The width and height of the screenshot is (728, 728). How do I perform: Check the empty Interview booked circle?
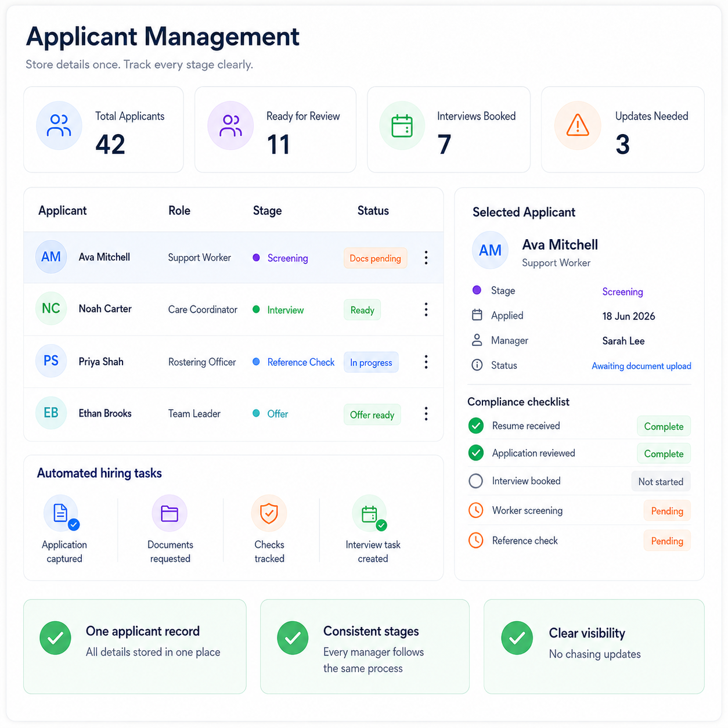click(476, 481)
